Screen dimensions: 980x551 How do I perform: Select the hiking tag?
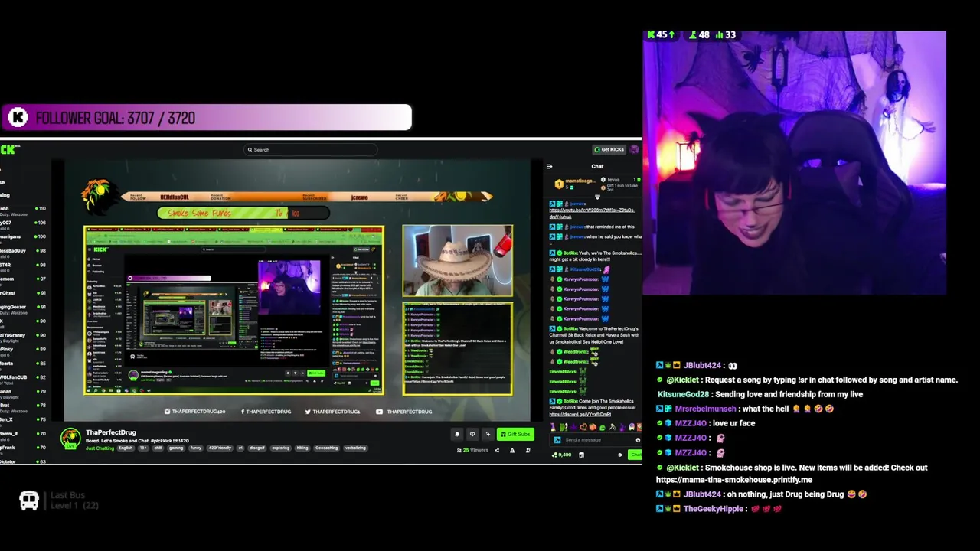[302, 448]
